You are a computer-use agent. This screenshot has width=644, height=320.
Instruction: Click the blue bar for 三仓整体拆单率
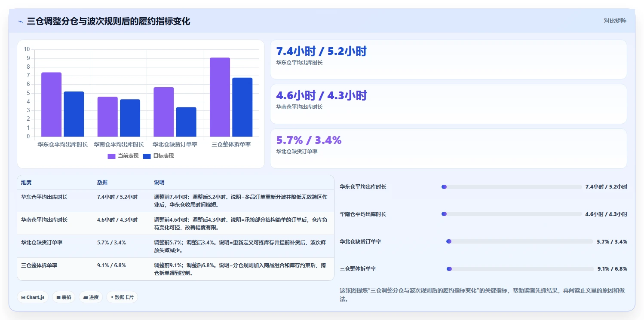tap(242, 107)
